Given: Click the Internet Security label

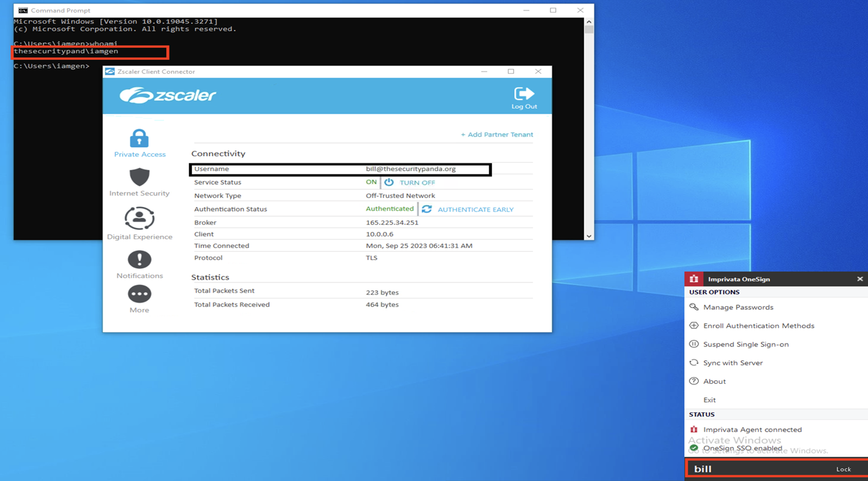Looking at the screenshot, I should pos(139,193).
